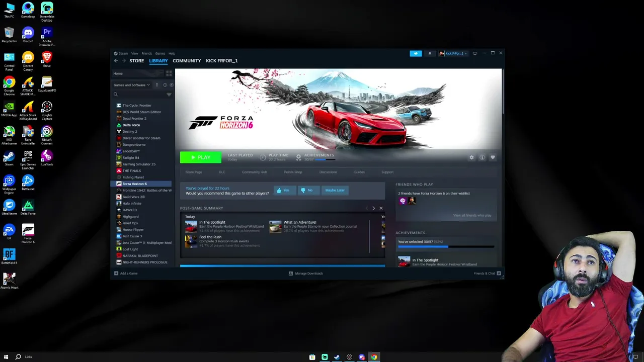644x362 pixels.
Task: Open Battlefield 6 desktop icon
Action: (x=9, y=256)
